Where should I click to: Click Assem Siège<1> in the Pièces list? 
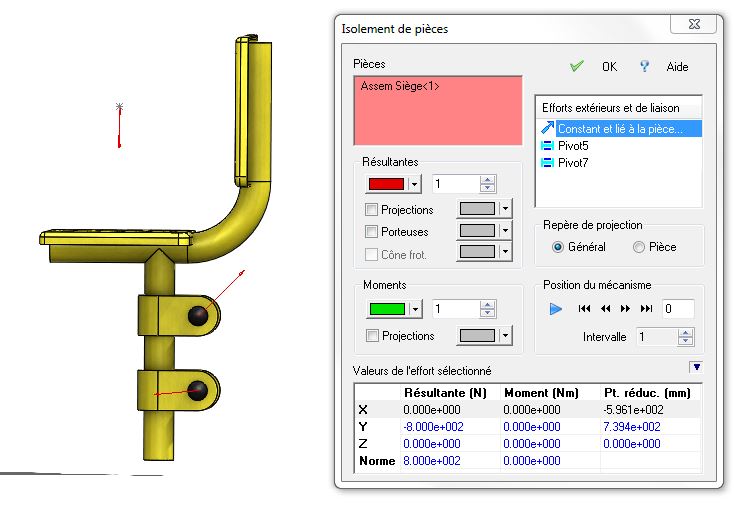[x=400, y=87]
